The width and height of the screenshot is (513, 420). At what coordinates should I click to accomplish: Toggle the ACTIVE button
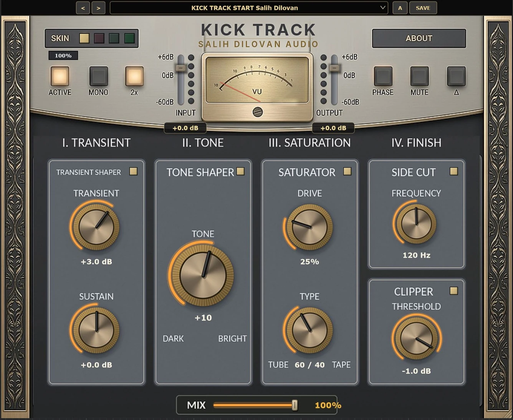tap(60, 76)
